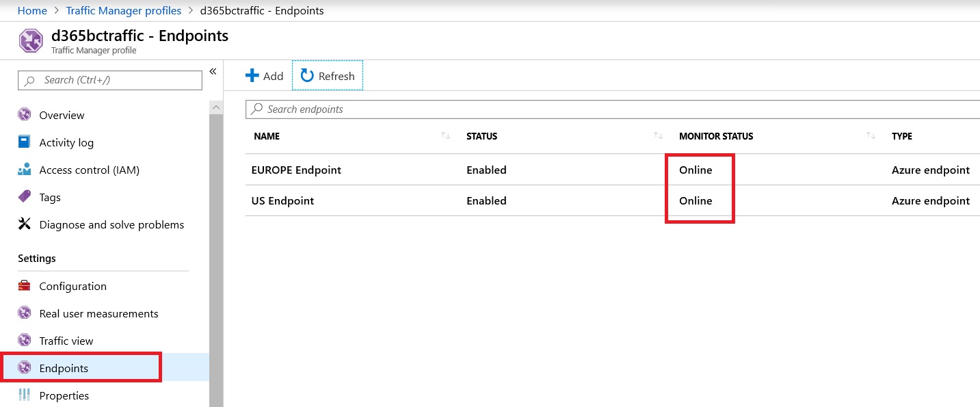Refresh the endpoints list
This screenshot has height=407, width=980.
[x=328, y=76]
